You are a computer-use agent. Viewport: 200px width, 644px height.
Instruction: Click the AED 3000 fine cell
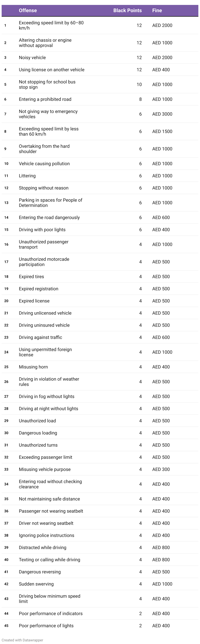162,114
